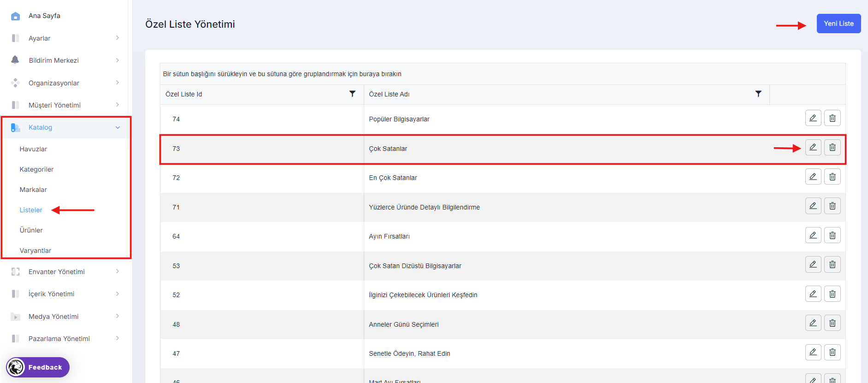Select the En Çok Satanlar name cell

567,178
